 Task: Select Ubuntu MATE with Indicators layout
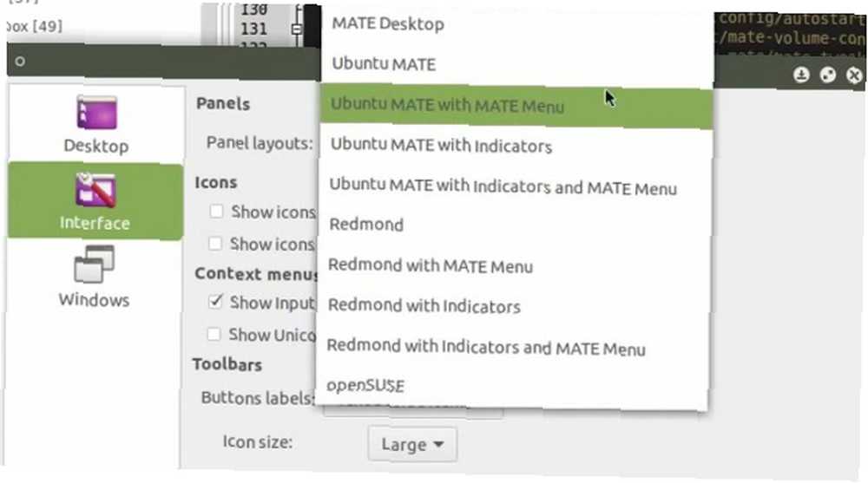click(x=516, y=146)
